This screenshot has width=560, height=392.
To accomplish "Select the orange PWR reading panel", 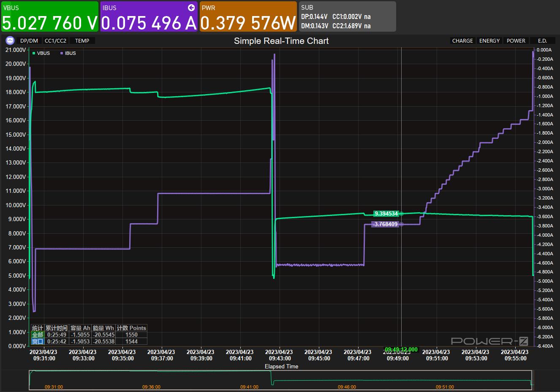I will (248, 16).
